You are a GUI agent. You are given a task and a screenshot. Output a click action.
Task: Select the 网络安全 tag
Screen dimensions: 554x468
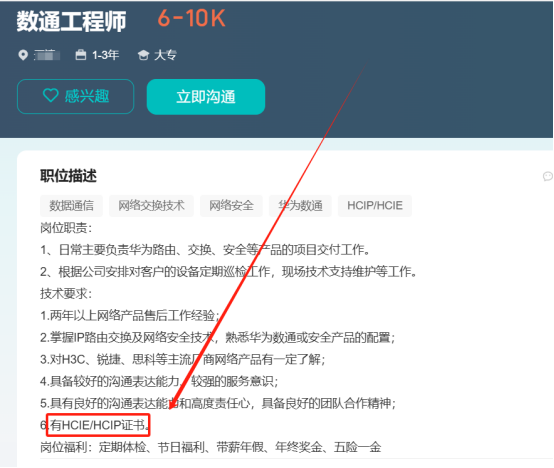tap(231, 206)
